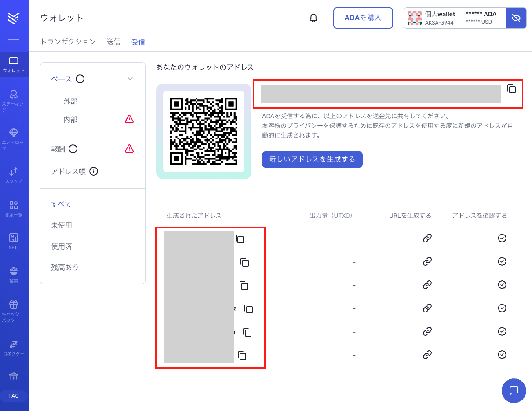
Task: Switch to the Send (送信) tab
Action: coord(113,42)
